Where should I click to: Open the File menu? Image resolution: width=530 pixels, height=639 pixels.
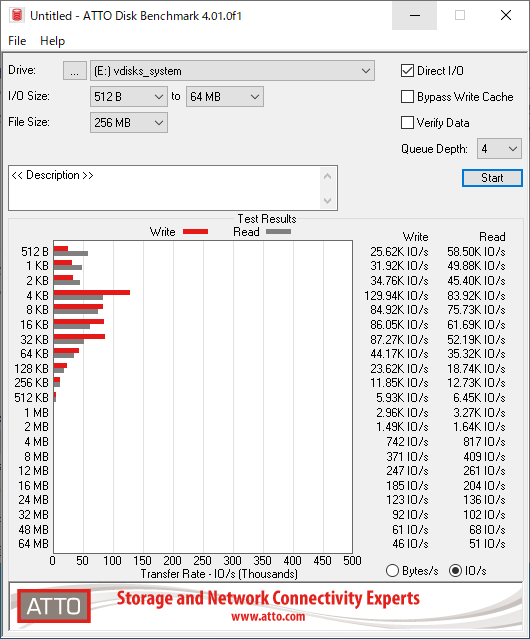(x=17, y=41)
